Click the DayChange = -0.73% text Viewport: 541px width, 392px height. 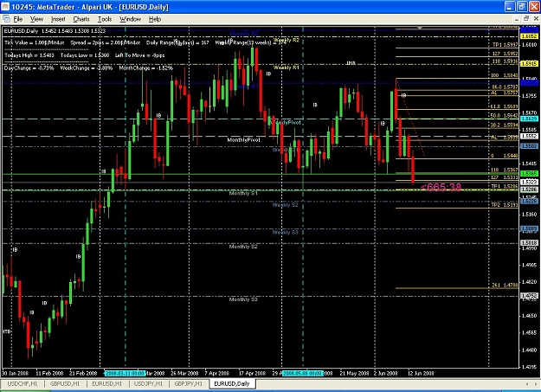click(29, 68)
